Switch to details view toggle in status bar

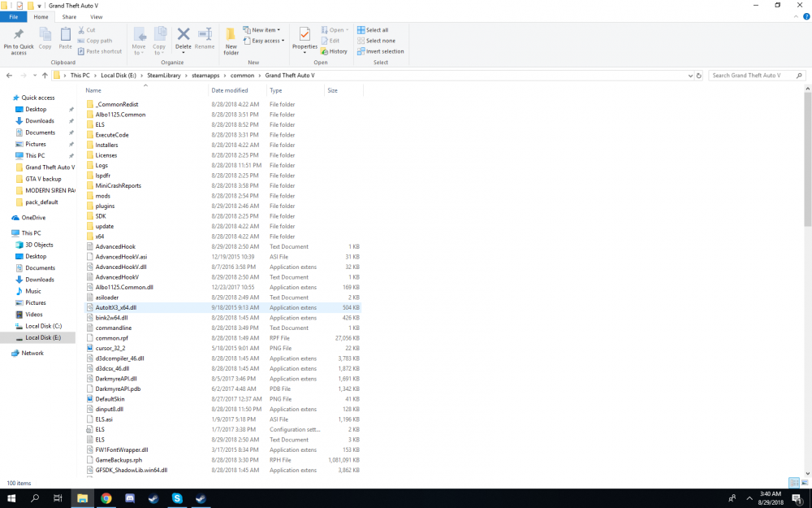(x=794, y=483)
